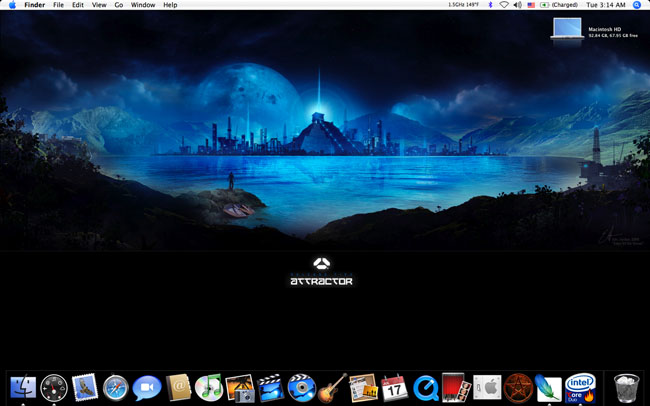The image size is (650, 406).
Task: Open Address Book in dock
Action: pos(178,387)
